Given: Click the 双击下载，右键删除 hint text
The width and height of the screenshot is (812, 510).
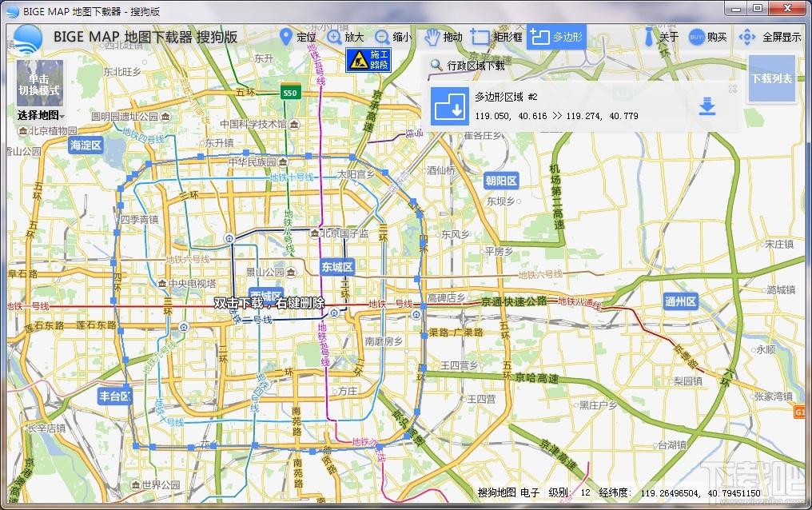Looking at the screenshot, I should [269, 303].
